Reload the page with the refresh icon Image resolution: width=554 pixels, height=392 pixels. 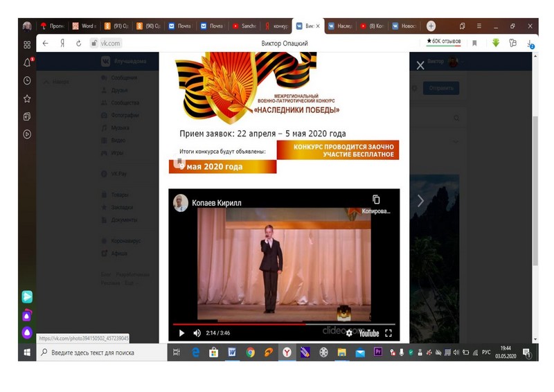coord(78,43)
